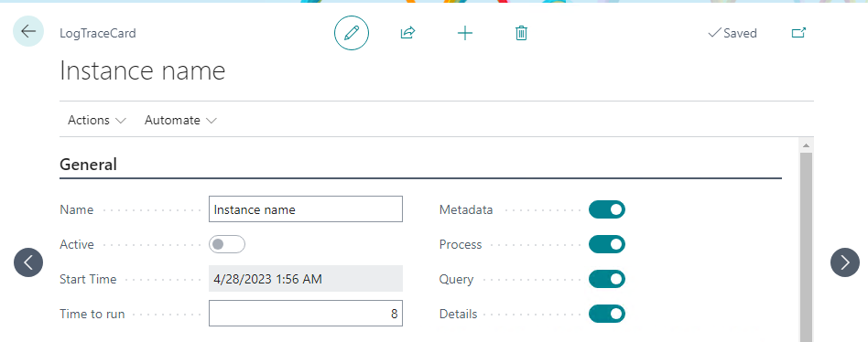Go to next record arrow
Image resolution: width=868 pixels, height=342 pixels.
point(845,262)
